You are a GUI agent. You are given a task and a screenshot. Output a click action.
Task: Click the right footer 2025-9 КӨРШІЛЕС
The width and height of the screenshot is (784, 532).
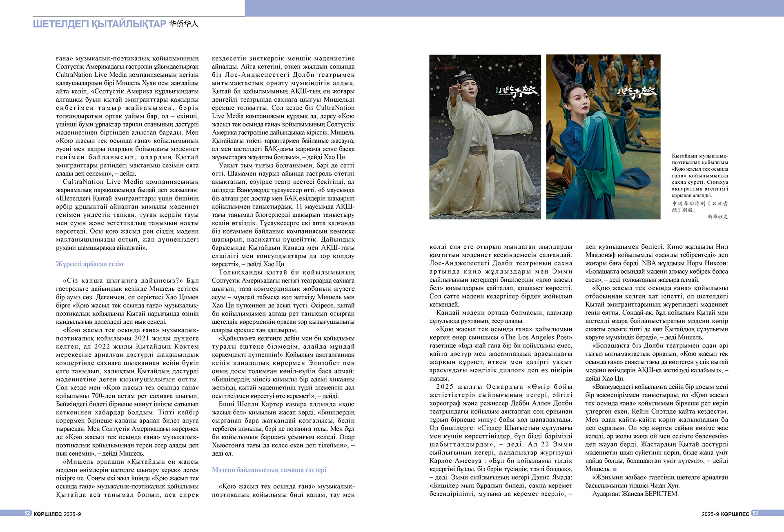725,514
